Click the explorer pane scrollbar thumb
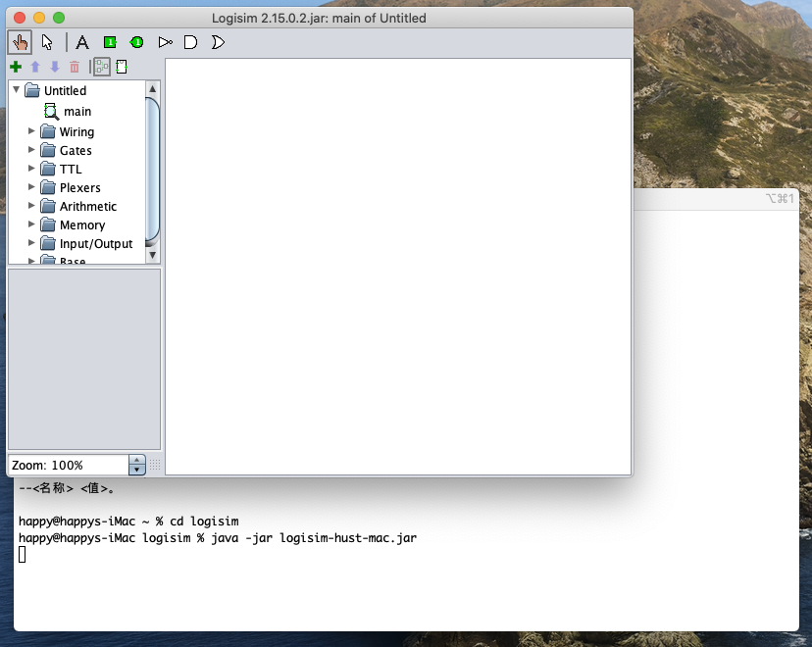The image size is (812, 647). click(153, 171)
